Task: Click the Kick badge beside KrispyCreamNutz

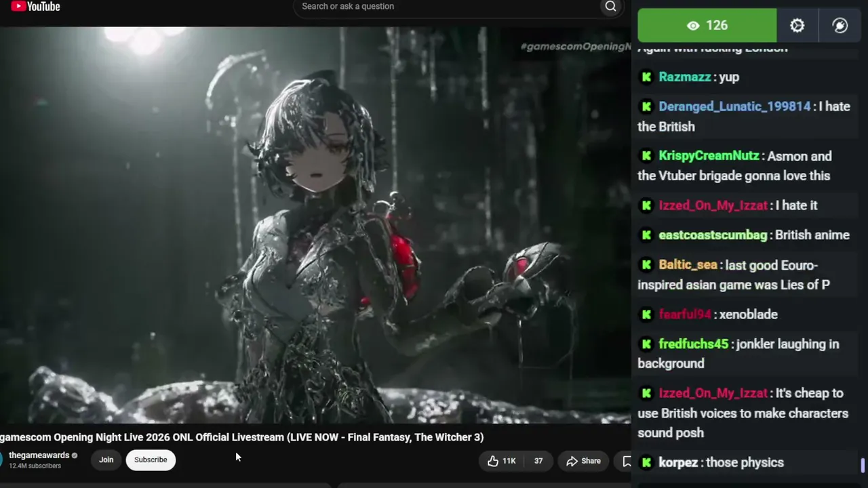Action: pos(646,156)
